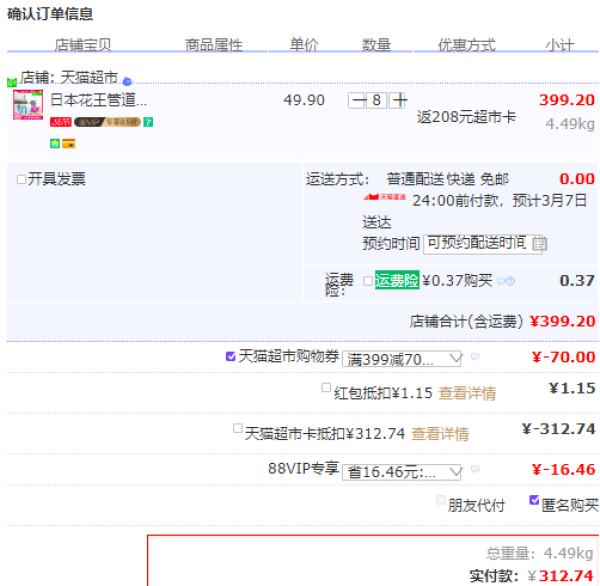Open the 日本花王管道 product thumbnail
The width and height of the screenshot is (600, 586).
coord(28,105)
